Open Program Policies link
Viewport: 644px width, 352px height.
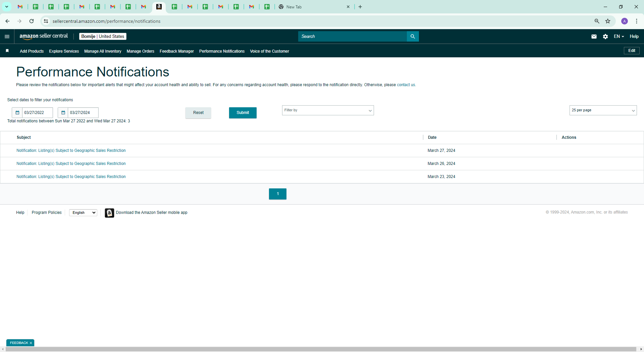pos(47,213)
